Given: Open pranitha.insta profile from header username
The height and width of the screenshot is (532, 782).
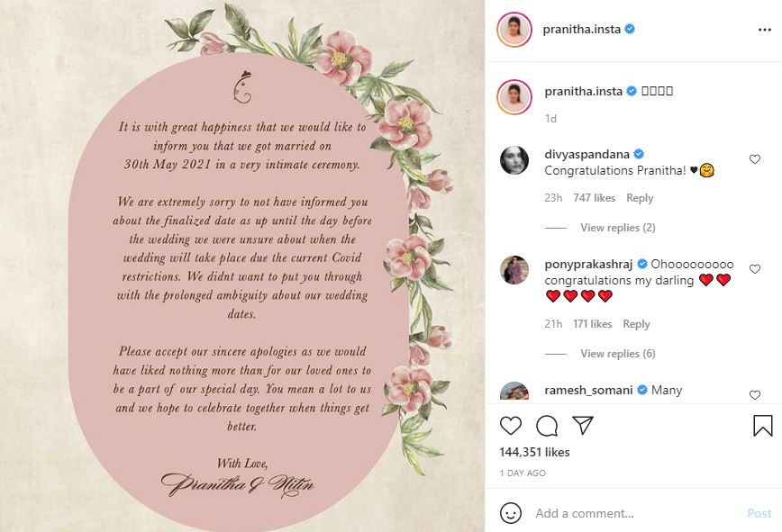Looking at the screenshot, I should 581,30.
